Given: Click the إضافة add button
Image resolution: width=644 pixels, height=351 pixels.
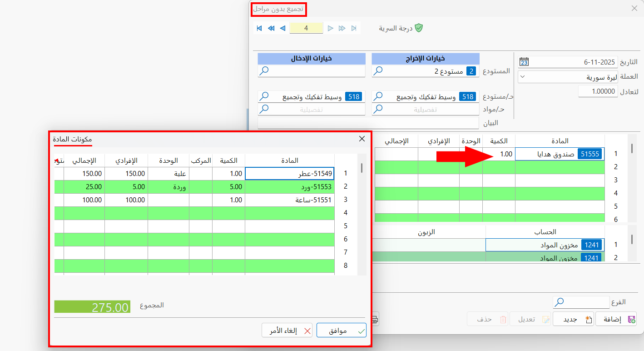Looking at the screenshot, I should click(616, 319).
